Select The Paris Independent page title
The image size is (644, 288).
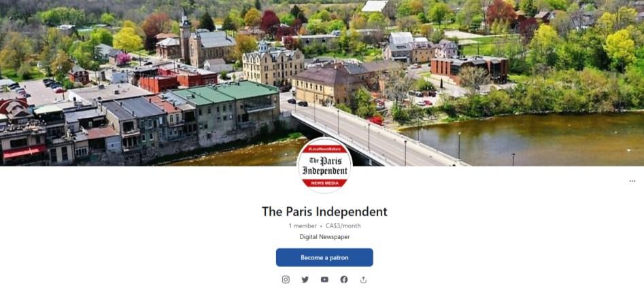tap(324, 212)
